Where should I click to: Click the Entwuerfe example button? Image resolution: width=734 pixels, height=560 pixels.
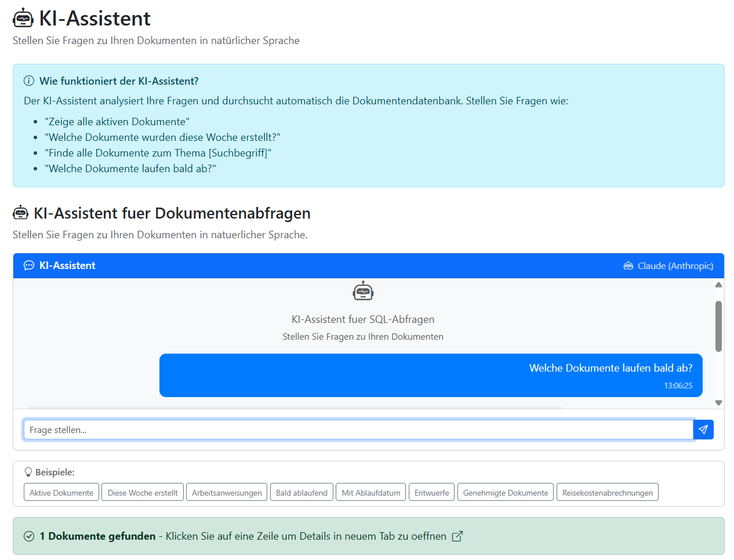click(x=431, y=492)
